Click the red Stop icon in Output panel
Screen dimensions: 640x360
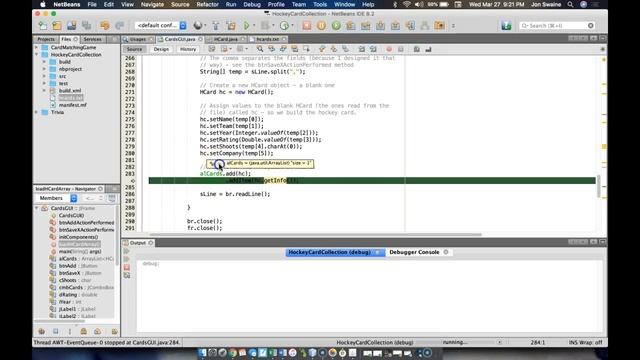pyautogui.click(x=127, y=267)
